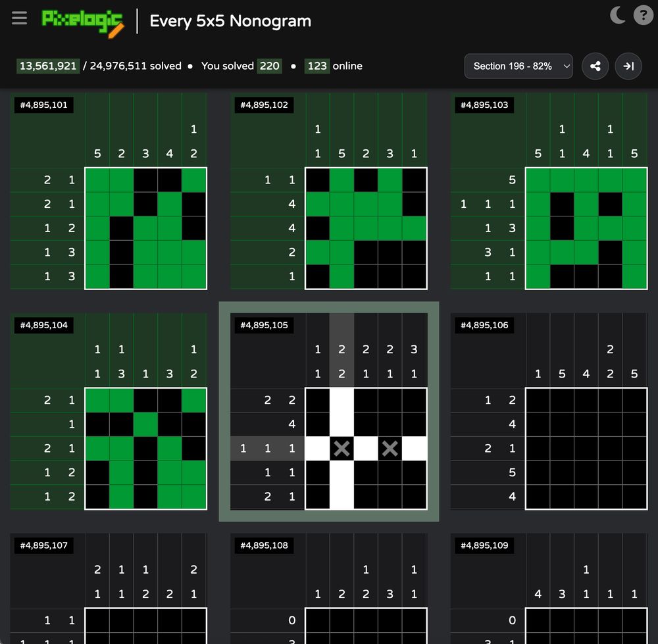Screen dimensions: 658x644
Task: Select puzzle label #4,895,108
Action: 264,545
